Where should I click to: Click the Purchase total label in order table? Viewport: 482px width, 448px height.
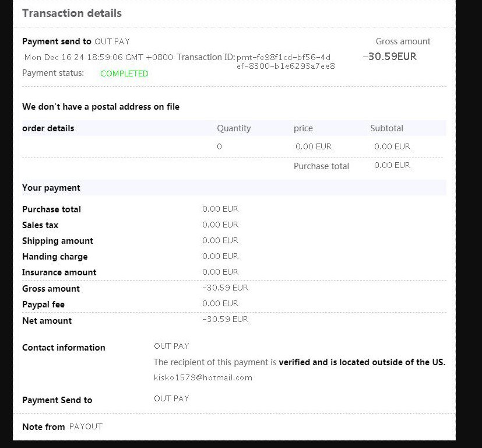(321, 166)
